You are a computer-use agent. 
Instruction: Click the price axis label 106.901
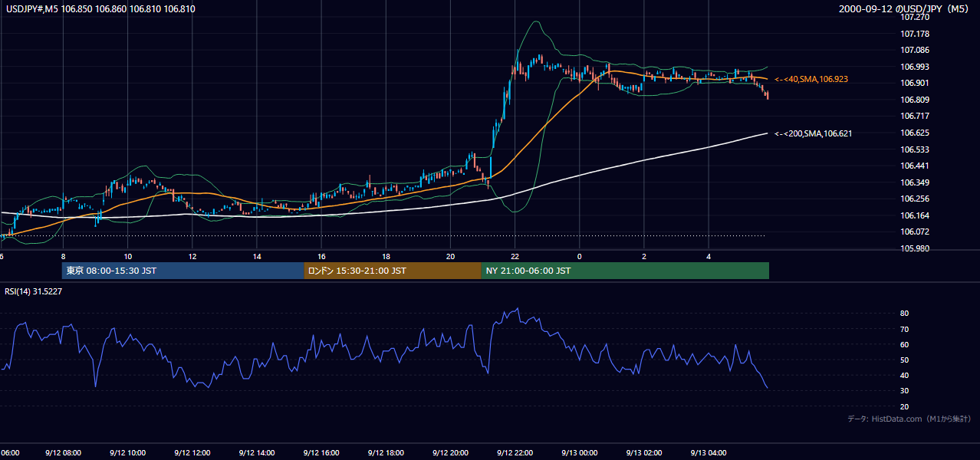click(916, 83)
